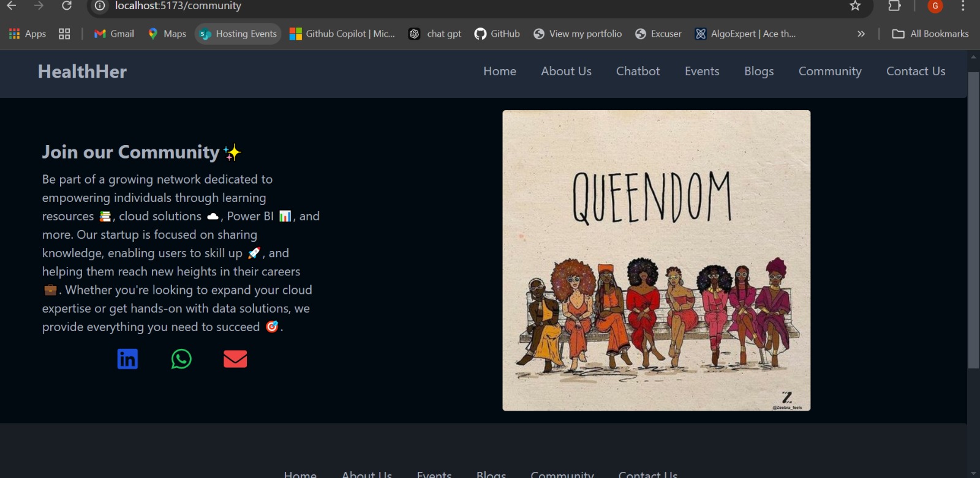Click the red email envelope icon
Viewport: 980px width, 478px height.
coord(235,359)
